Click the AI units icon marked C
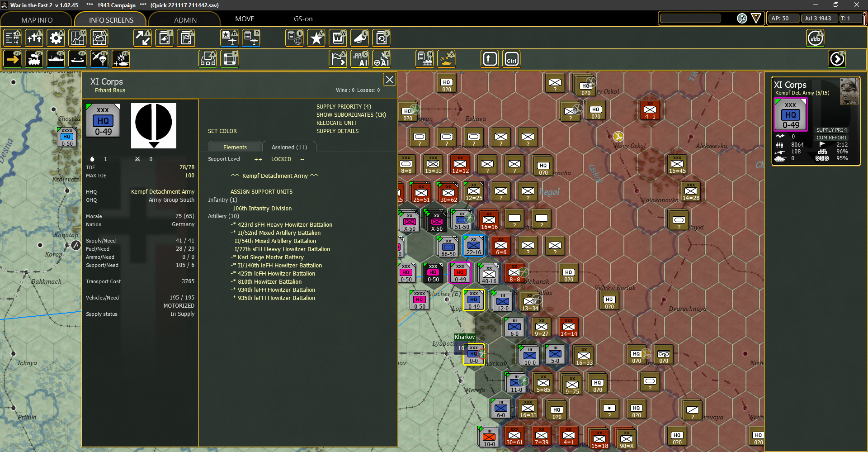Screen dimensions: 868x452 [x=359, y=59]
